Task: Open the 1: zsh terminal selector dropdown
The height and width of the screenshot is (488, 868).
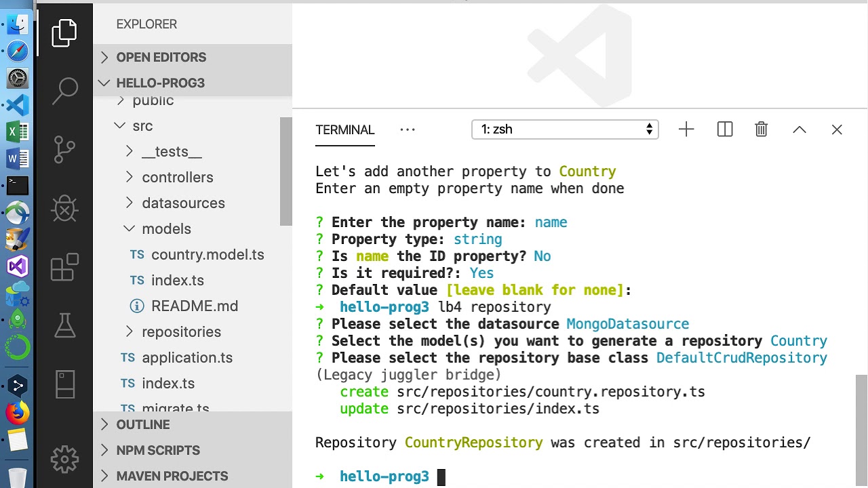Action: (565, 129)
